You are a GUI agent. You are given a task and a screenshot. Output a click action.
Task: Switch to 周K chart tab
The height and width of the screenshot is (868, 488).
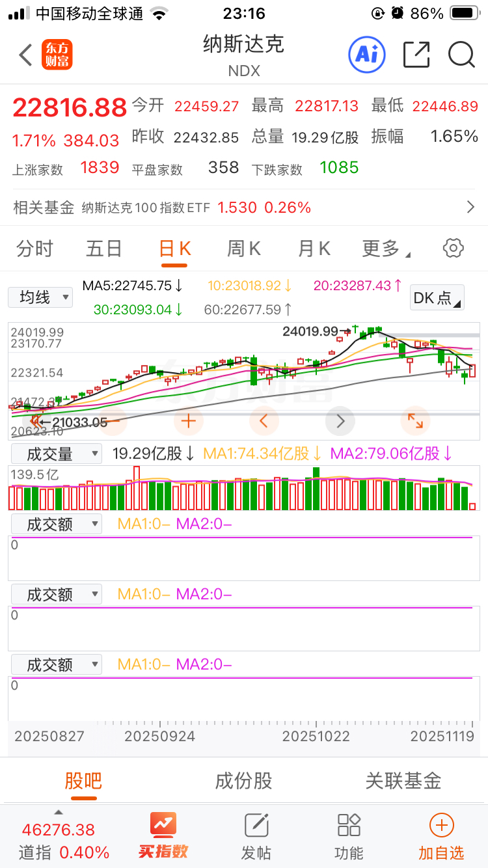click(x=243, y=248)
